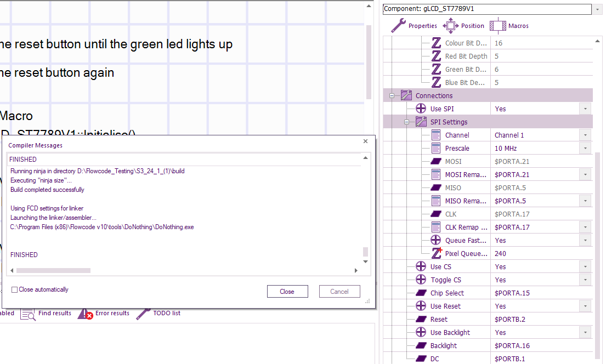Click the Z icon beside Red Bit Depth
Image resolution: width=606 pixels, height=364 pixels.
(x=436, y=56)
